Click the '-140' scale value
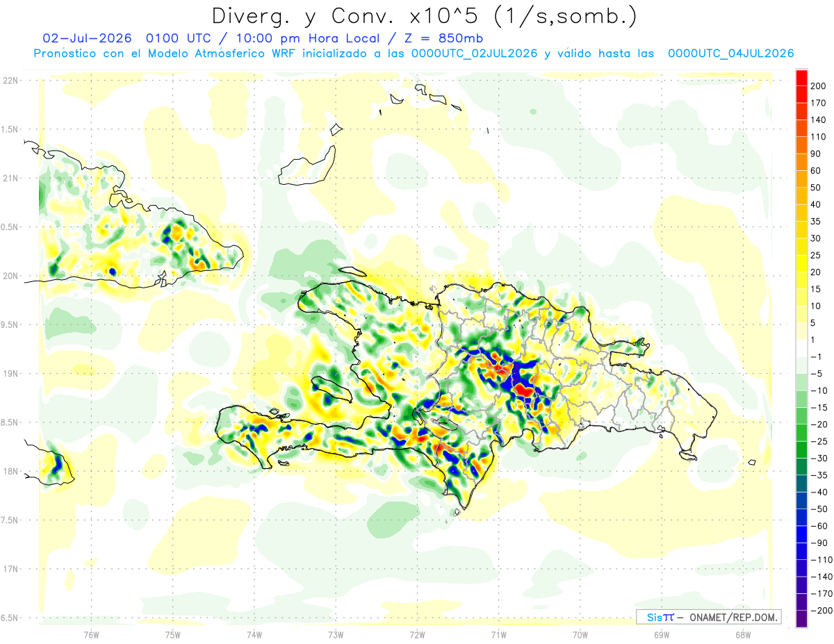This screenshot has height=644, width=834. [x=823, y=577]
